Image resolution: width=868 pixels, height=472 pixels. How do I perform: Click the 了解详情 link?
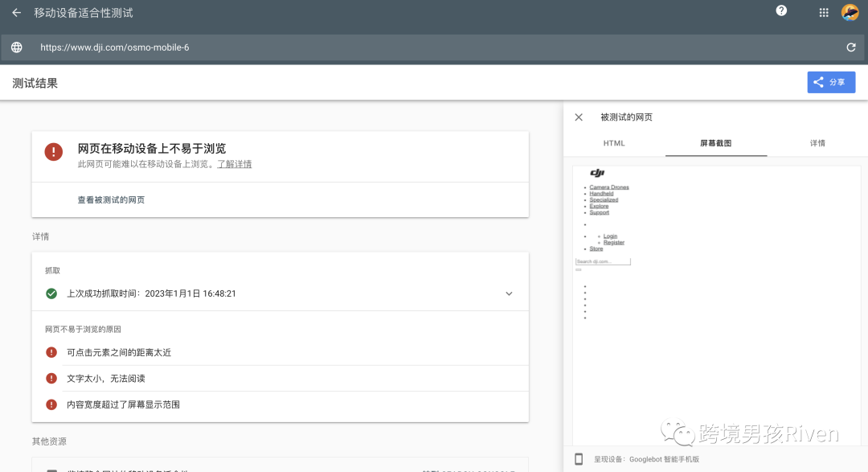tap(234, 164)
